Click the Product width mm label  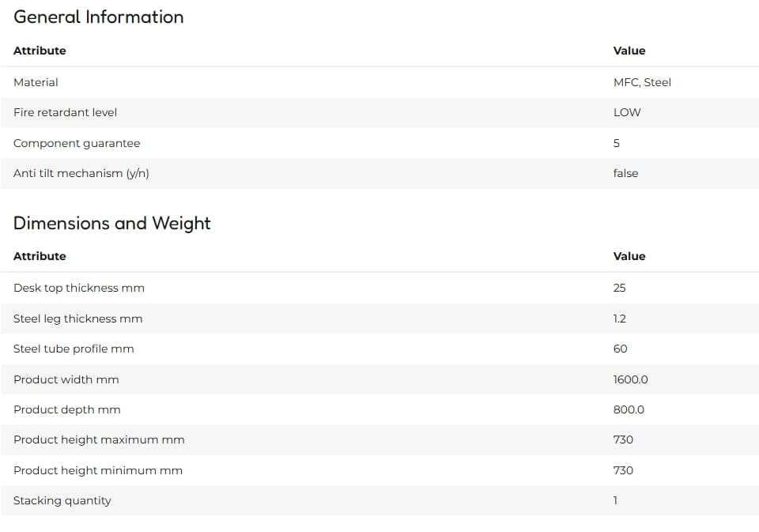[66, 379]
